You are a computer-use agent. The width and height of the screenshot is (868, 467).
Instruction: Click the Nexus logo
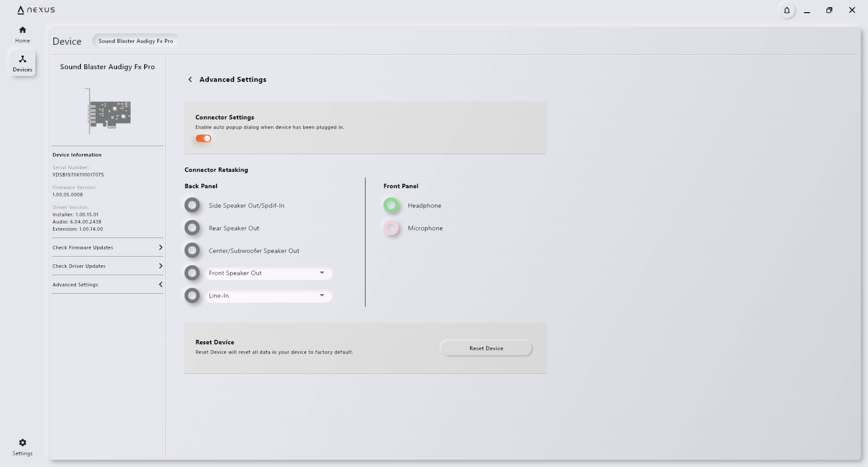(36, 10)
